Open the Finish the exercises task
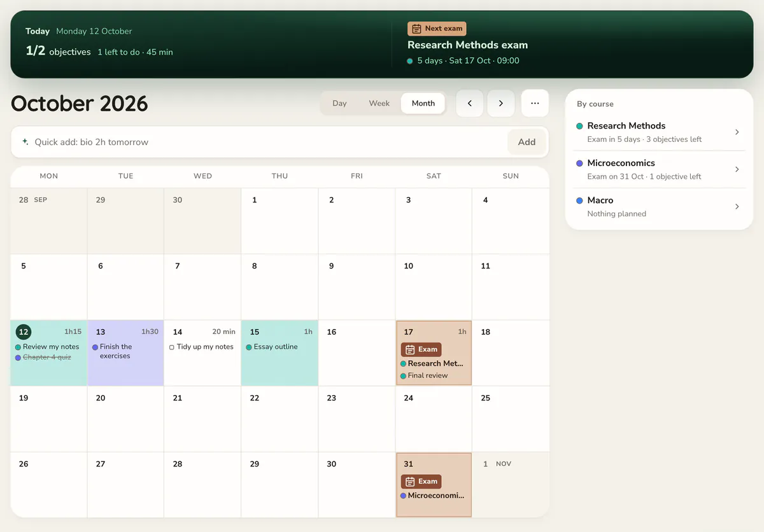This screenshot has width=764, height=532. [116, 351]
